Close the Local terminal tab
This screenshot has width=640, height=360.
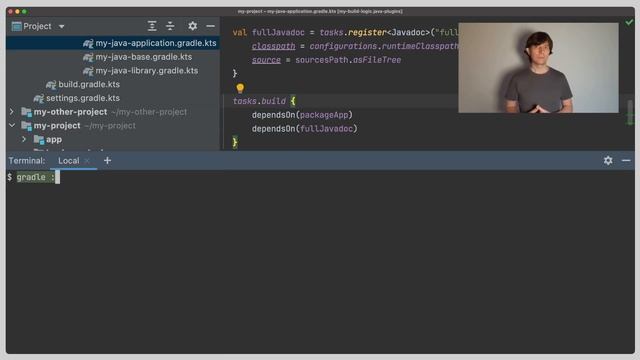pyautogui.click(x=87, y=161)
